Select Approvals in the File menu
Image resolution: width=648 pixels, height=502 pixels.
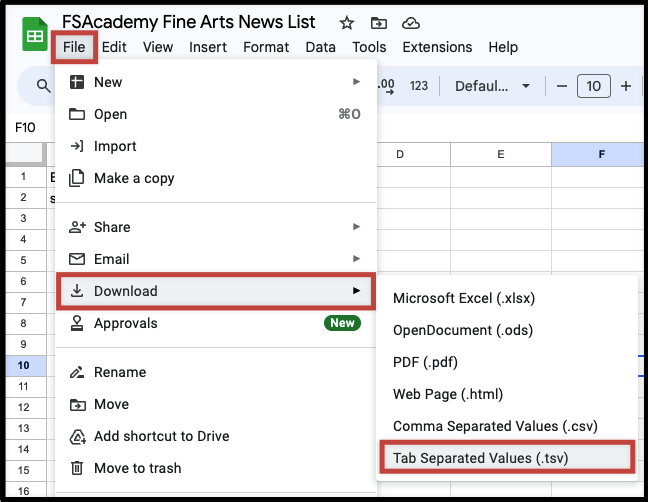(x=216, y=323)
